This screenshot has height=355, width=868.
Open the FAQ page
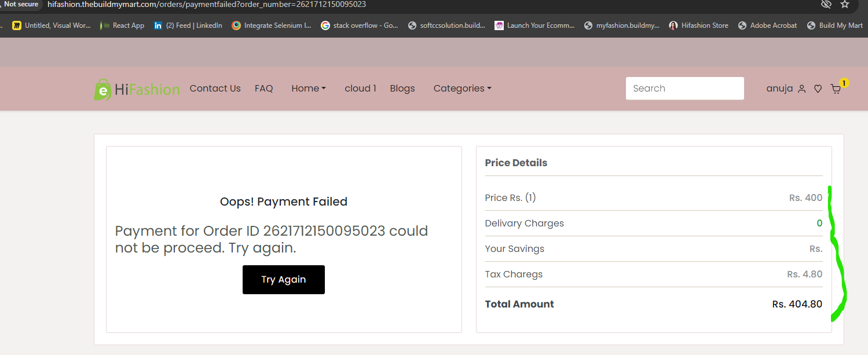[x=263, y=89]
